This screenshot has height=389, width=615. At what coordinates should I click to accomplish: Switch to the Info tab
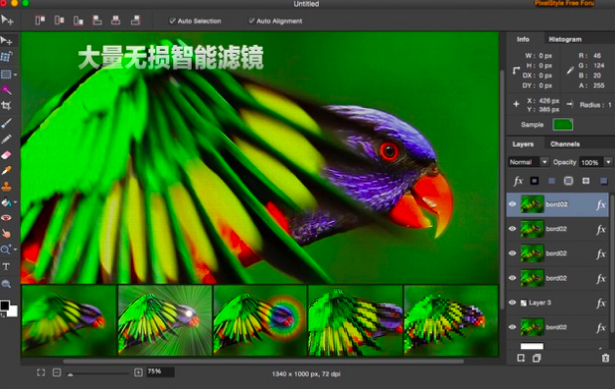(523, 39)
